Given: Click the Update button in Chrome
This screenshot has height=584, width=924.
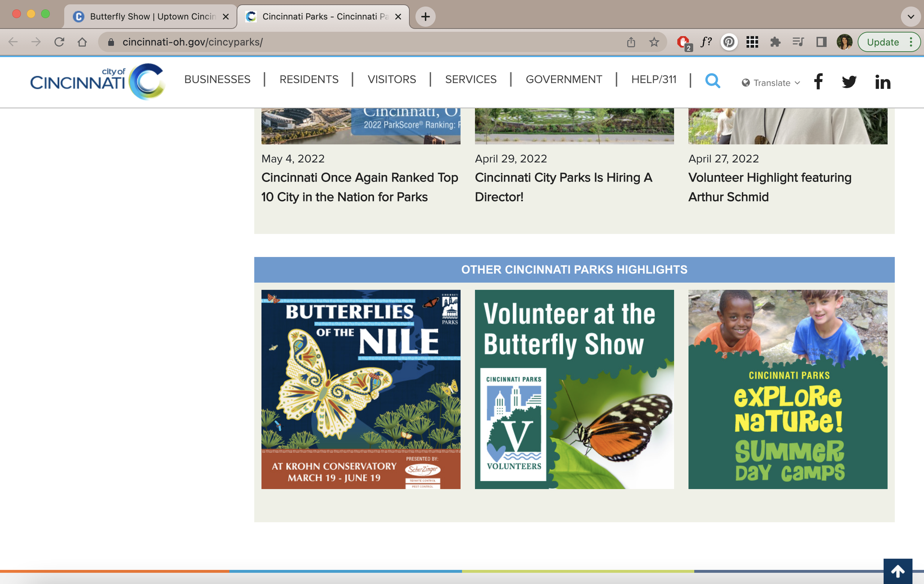Looking at the screenshot, I should [883, 42].
